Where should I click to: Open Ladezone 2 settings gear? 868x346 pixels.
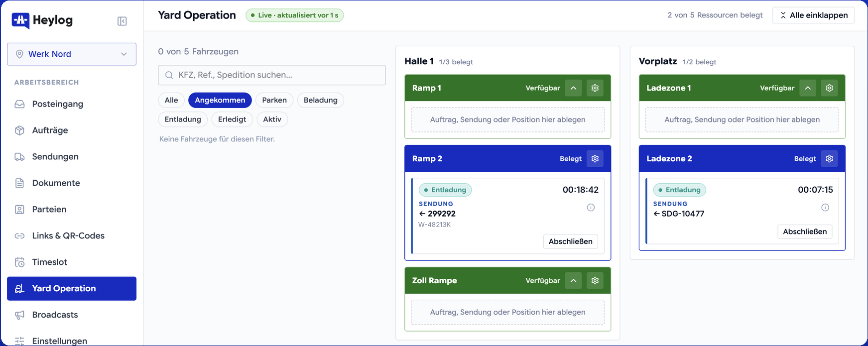(x=829, y=159)
